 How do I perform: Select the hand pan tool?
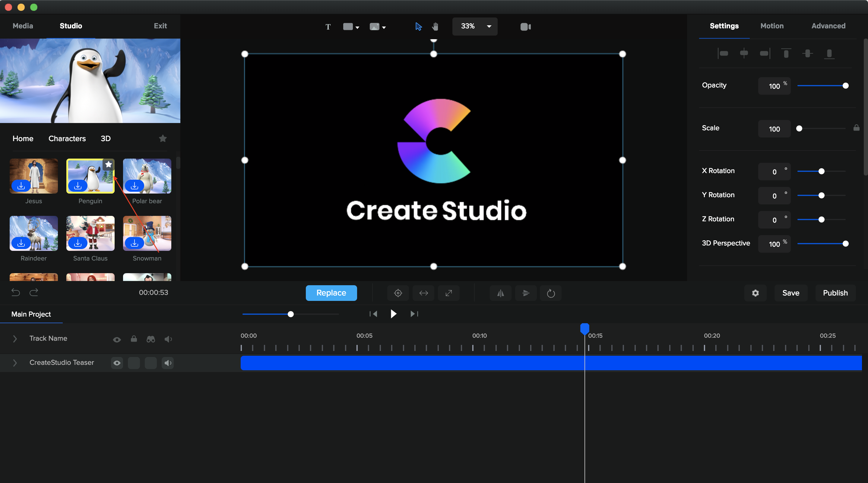pos(435,27)
